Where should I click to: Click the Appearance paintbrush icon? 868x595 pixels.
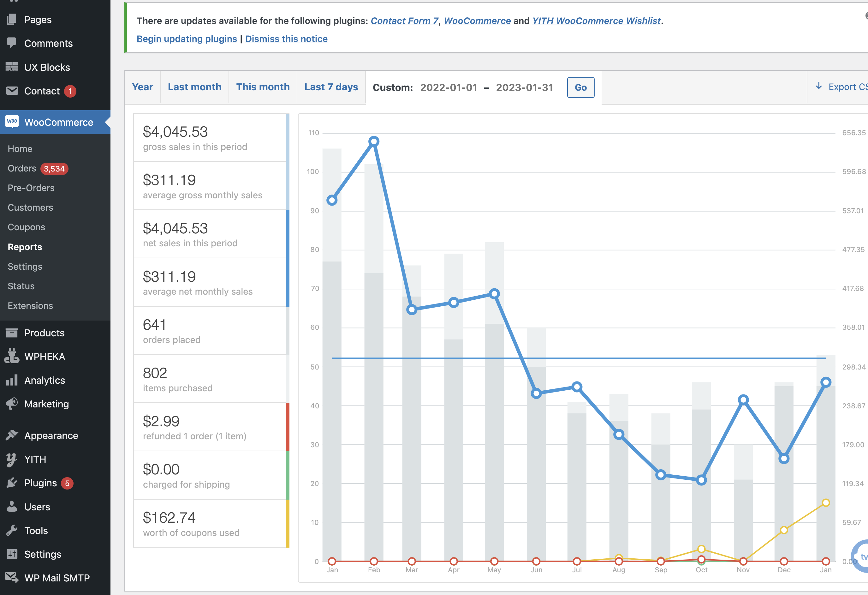coord(12,435)
